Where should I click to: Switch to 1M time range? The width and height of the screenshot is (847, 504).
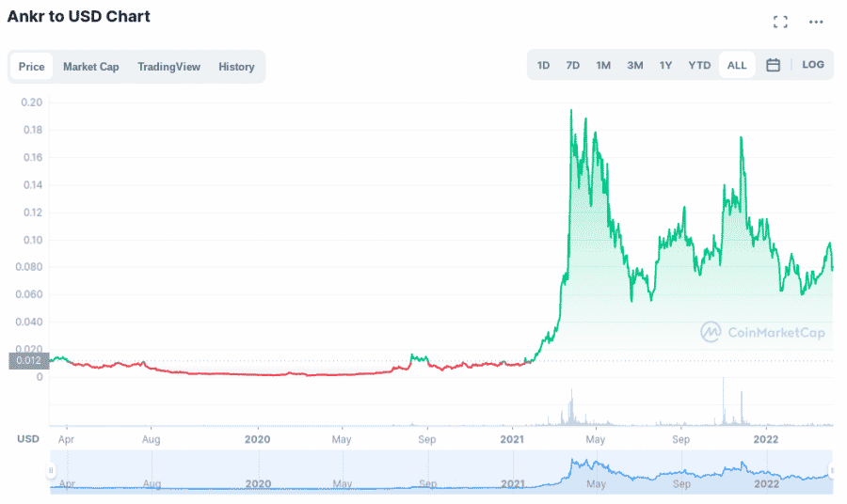pos(603,65)
